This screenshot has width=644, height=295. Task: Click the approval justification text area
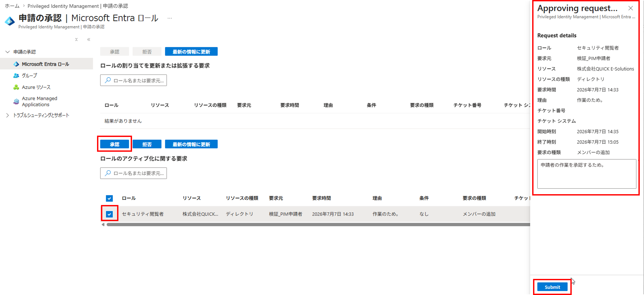586,174
